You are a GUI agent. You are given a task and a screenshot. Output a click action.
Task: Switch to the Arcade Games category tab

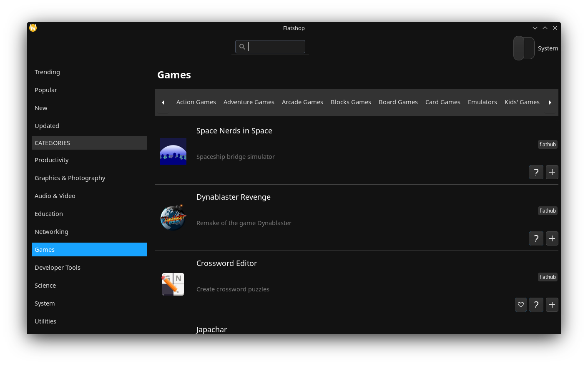pos(302,102)
